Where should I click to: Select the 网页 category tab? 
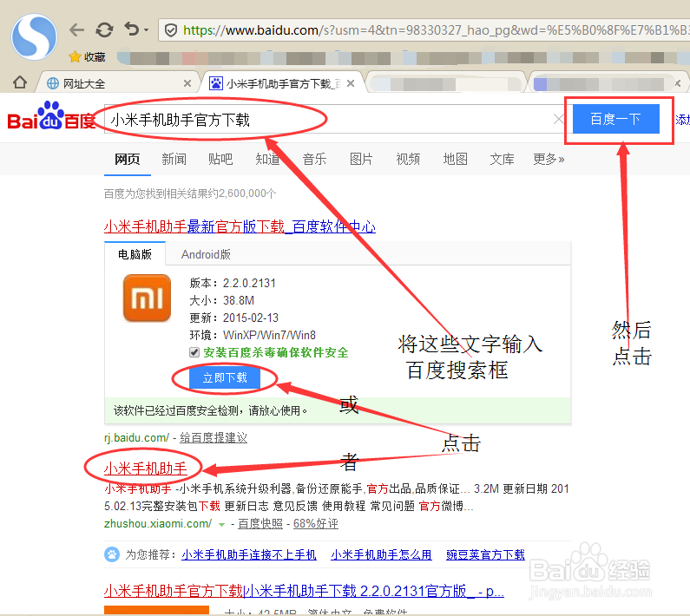pyautogui.click(x=128, y=159)
